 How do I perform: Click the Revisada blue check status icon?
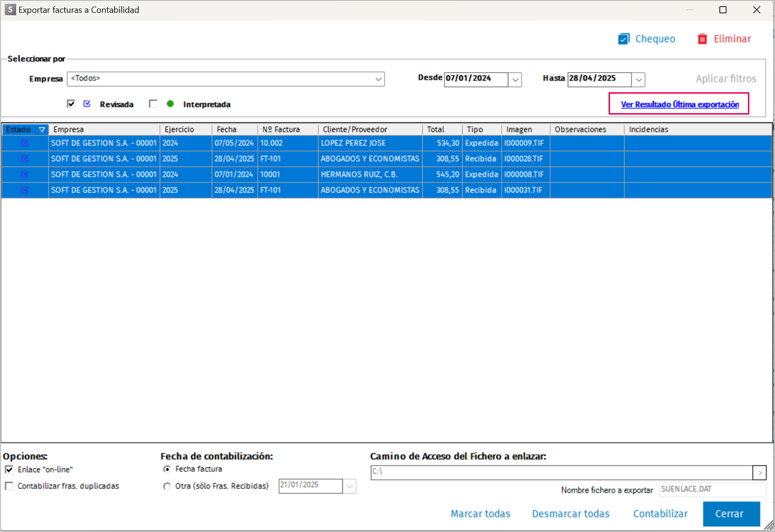pos(87,104)
